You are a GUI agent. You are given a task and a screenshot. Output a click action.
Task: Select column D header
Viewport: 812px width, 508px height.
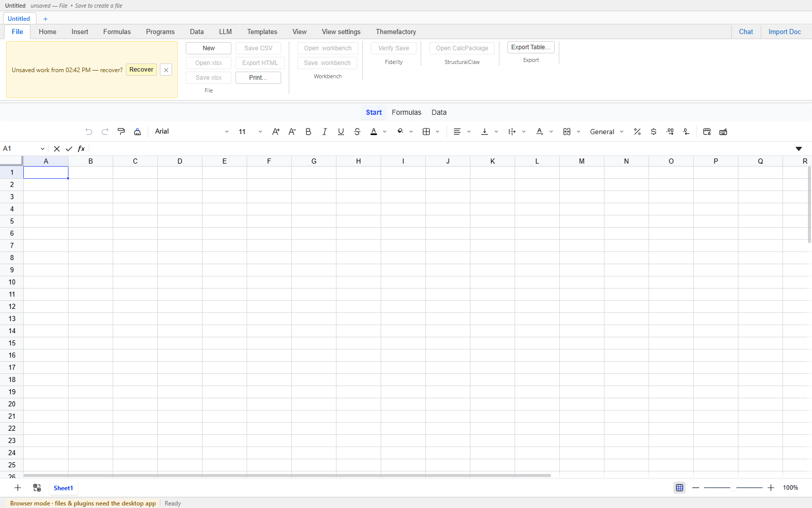click(x=180, y=161)
